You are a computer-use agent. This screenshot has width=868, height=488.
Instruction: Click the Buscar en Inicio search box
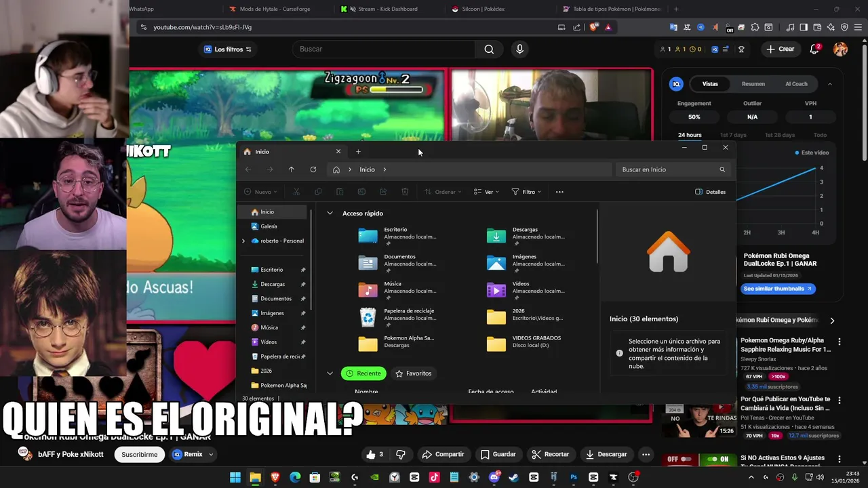[x=673, y=169]
